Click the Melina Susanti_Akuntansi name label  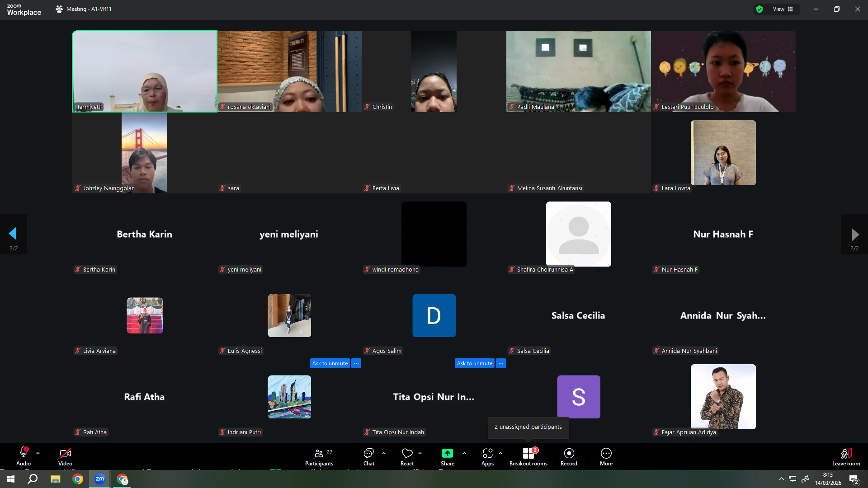click(550, 188)
